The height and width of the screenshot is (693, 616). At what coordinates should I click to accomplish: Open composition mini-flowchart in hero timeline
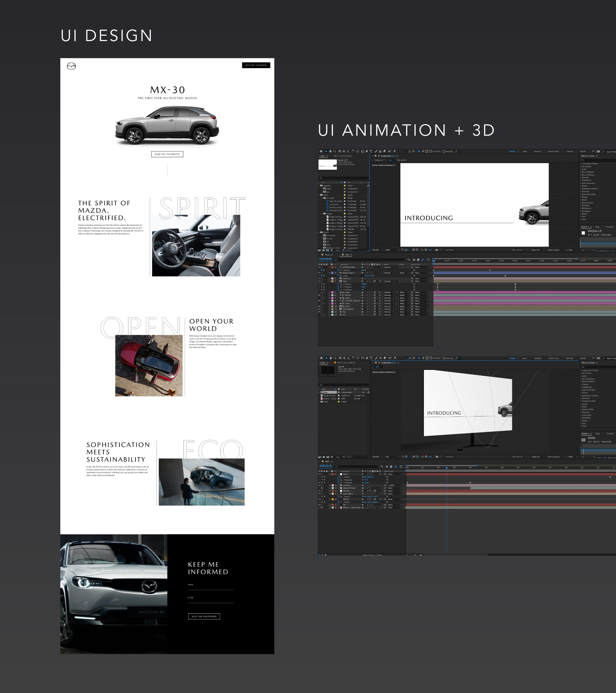[408, 260]
